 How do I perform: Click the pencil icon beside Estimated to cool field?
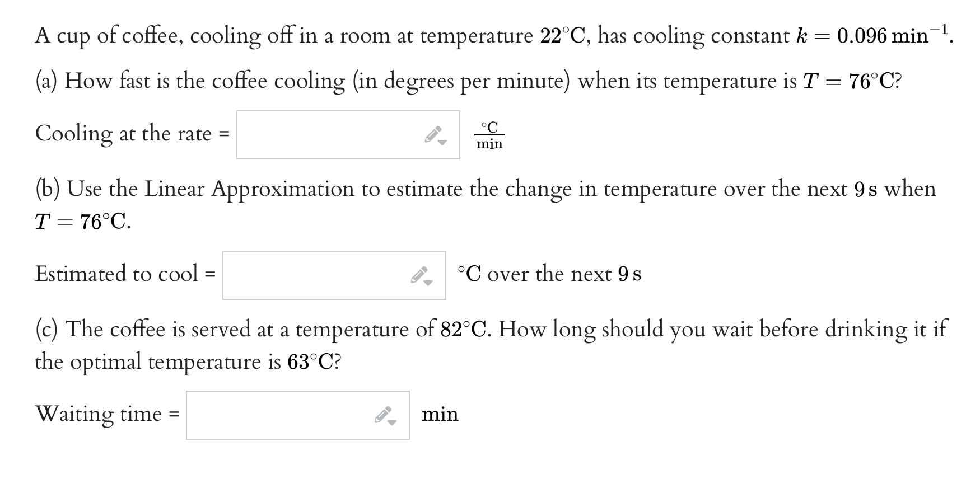tap(419, 273)
